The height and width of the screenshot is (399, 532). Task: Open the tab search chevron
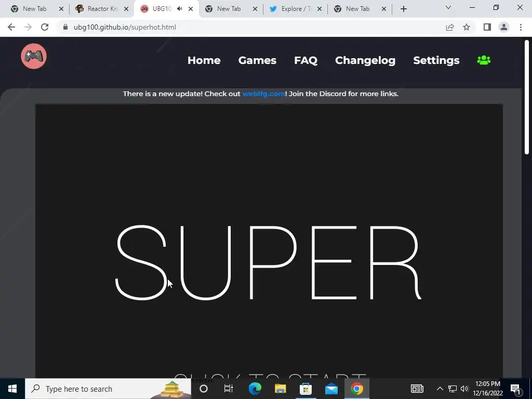click(448, 7)
